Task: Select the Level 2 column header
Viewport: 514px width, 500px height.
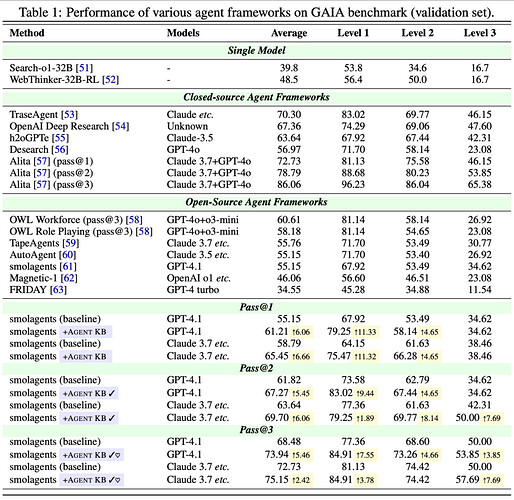Action: [417, 33]
